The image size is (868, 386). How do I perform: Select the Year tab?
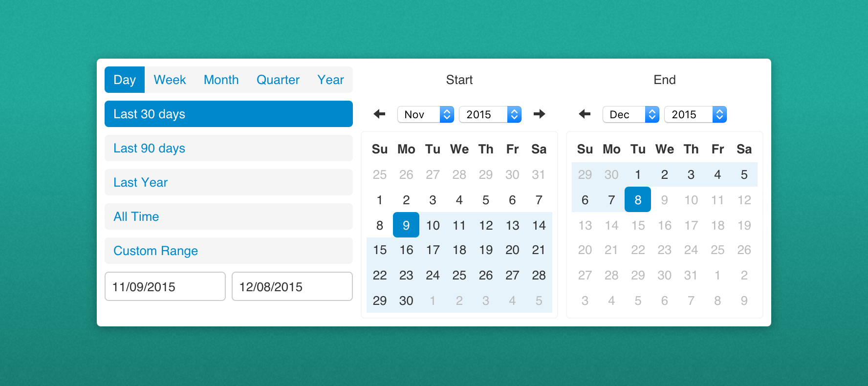tap(330, 80)
